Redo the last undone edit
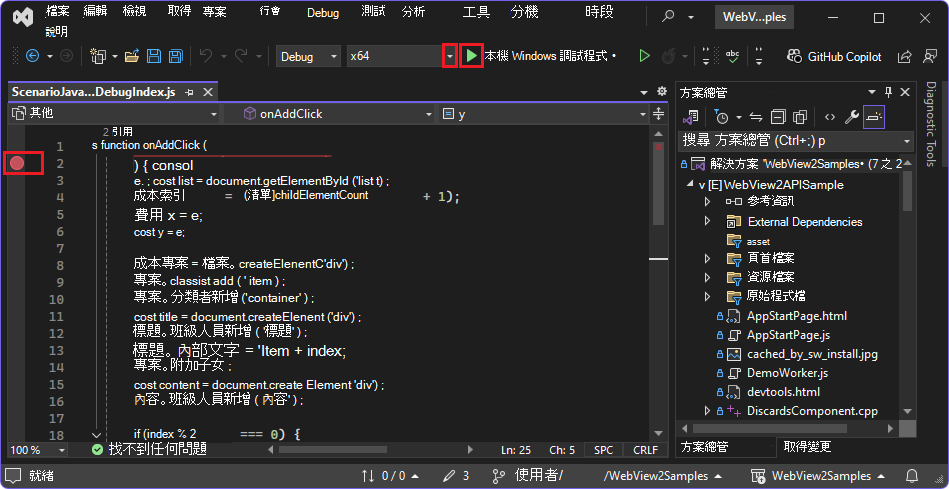This screenshot has height=489, width=949. pos(241,56)
